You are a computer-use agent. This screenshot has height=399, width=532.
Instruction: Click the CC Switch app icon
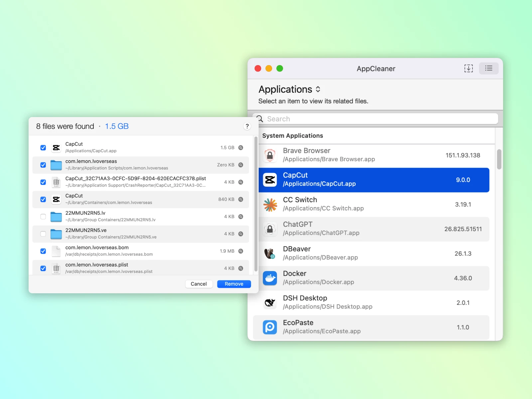point(270,204)
